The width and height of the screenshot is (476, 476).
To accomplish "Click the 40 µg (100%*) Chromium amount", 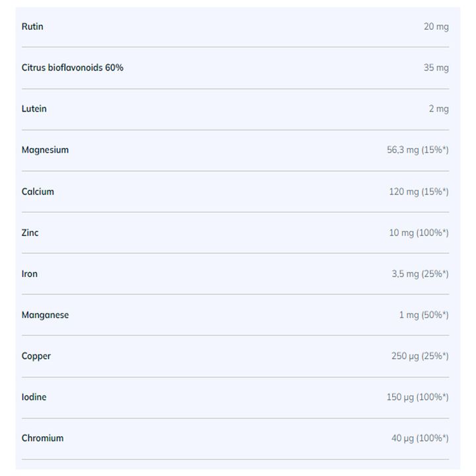I will [420, 438].
